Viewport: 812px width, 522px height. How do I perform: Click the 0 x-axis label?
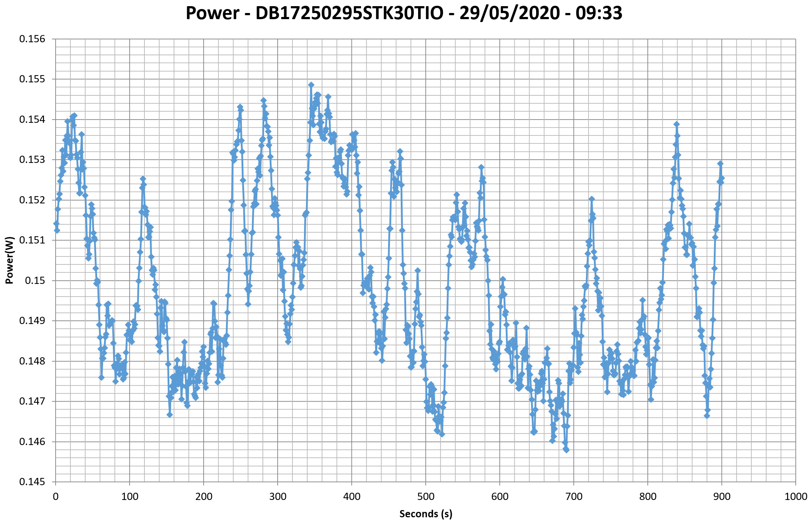tap(56, 497)
